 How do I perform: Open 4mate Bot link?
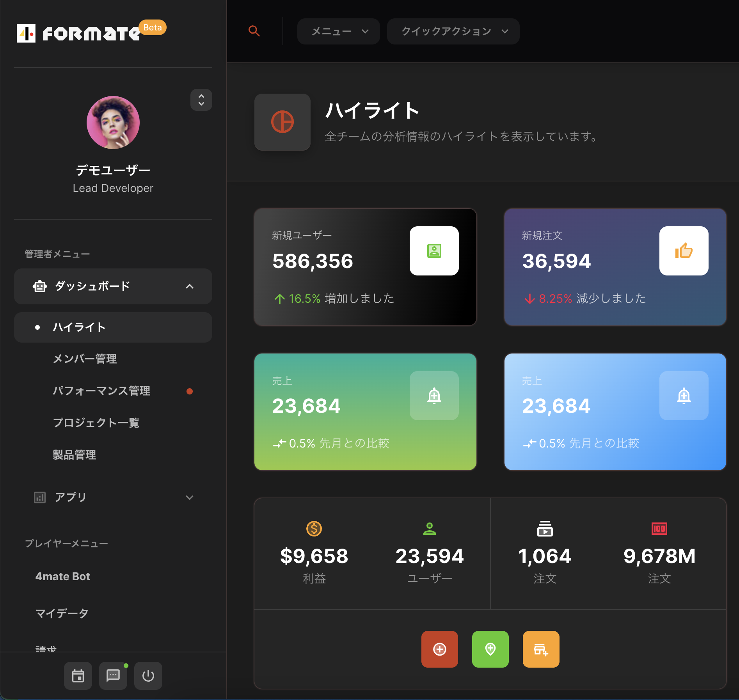[63, 576]
